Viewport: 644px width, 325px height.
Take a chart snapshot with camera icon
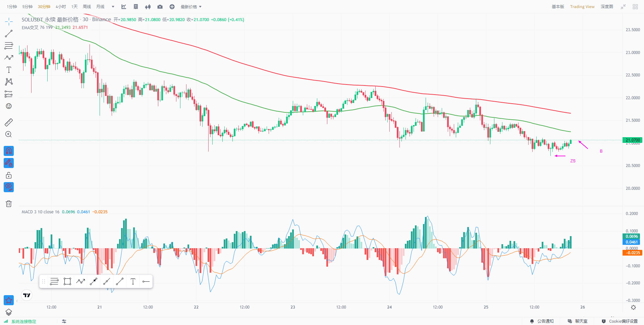click(x=160, y=7)
